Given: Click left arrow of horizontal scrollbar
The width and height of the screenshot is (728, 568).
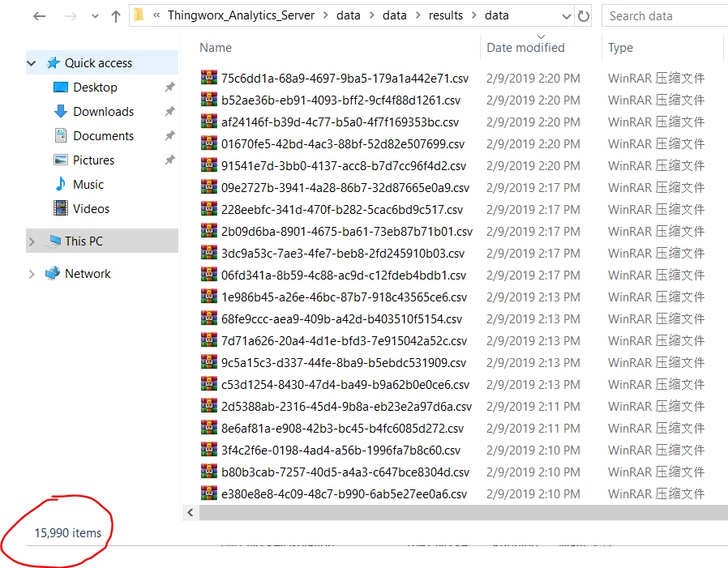Looking at the screenshot, I should pyautogui.click(x=191, y=512).
